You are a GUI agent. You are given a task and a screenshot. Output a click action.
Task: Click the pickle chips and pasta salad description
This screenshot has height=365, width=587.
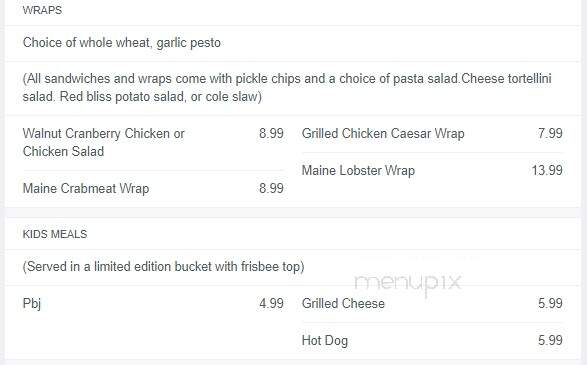pos(287,88)
